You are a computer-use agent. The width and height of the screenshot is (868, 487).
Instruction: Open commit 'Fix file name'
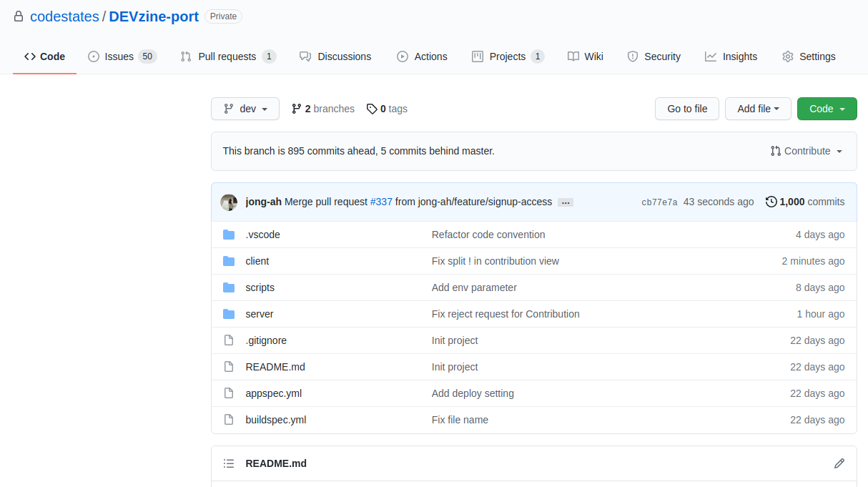460,420
